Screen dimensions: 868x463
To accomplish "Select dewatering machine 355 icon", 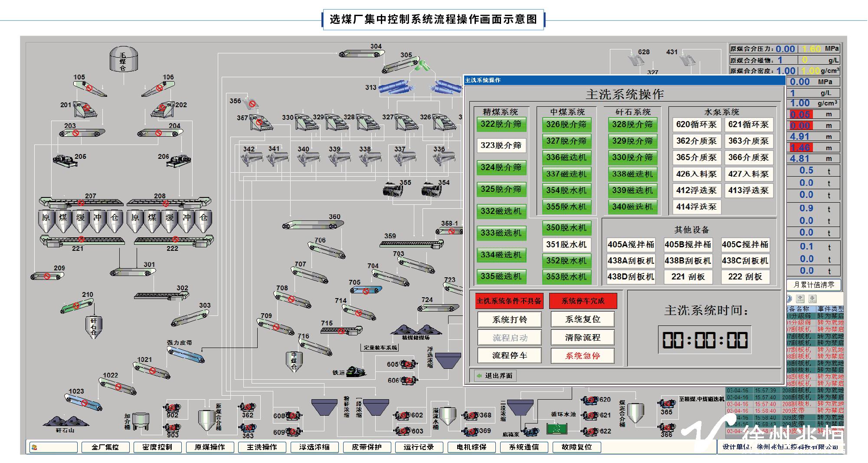I will pyautogui.click(x=393, y=190).
